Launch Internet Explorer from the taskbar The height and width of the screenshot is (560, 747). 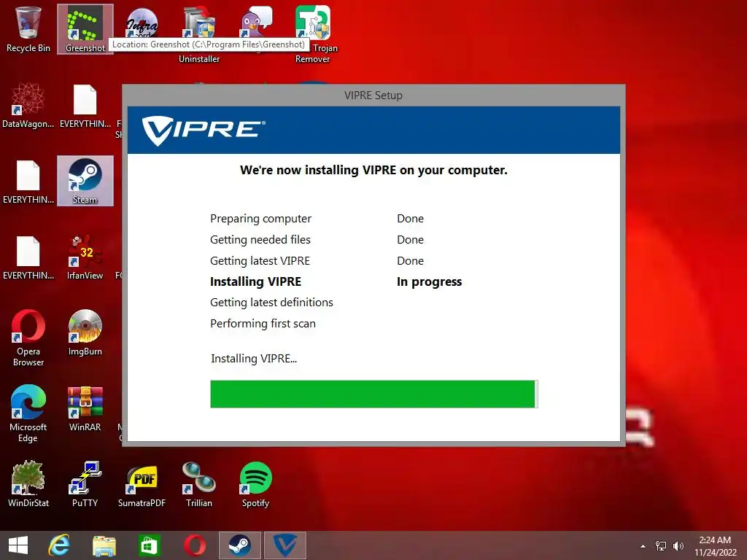tap(59, 545)
